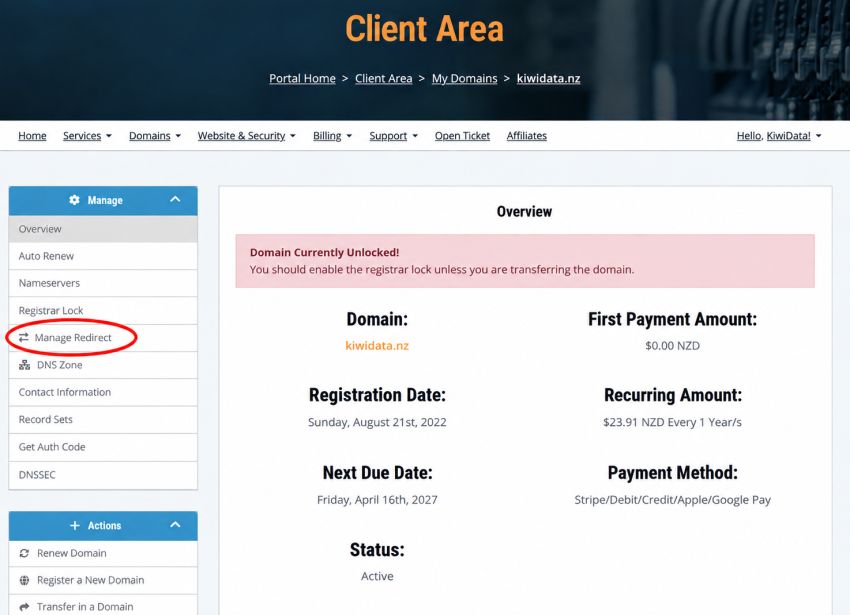
Task: Click the Register a New Domain globe icon
Action: (x=24, y=580)
